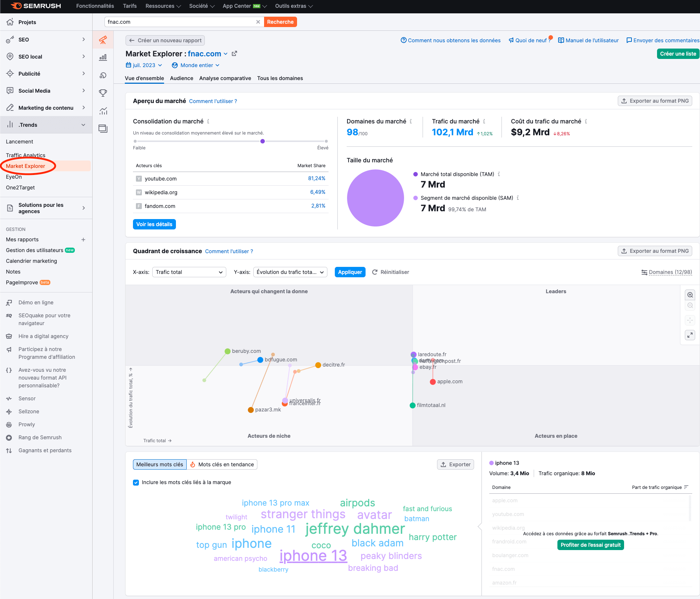Open youtube.com in Acteurs clés table
The image size is (700, 599).
click(x=161, y=179)
